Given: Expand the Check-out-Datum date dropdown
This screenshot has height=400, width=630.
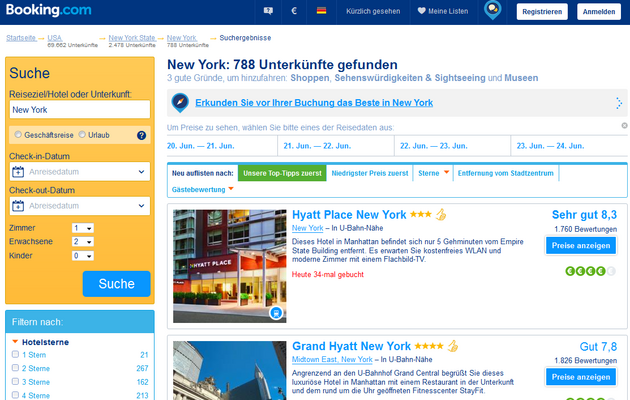Looking at the screenshot, I should (x=79, y=207).
